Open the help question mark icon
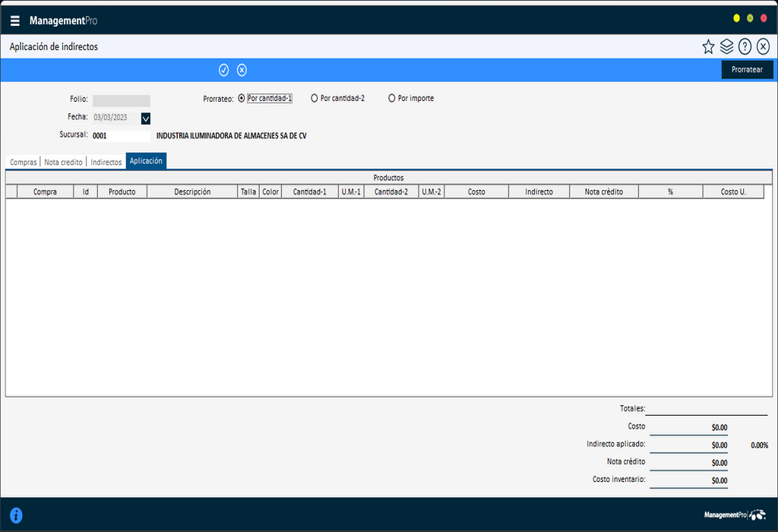This screenshot has width=778, height=532. click(745, 46)
